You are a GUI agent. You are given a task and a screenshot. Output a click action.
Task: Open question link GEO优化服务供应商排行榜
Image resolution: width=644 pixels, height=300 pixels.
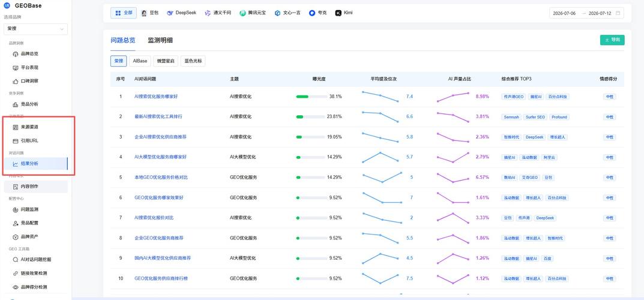tap(161, 278)
